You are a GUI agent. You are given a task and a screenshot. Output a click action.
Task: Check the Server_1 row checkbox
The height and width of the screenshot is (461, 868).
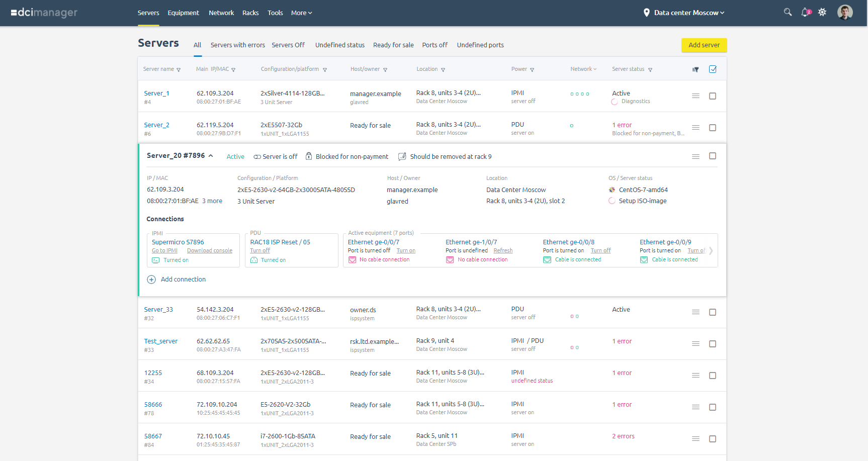713,96
